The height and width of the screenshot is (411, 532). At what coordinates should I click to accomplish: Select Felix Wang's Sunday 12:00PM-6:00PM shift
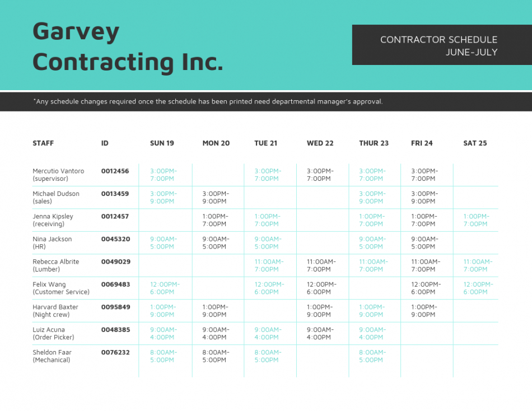(x=165, y=288)
